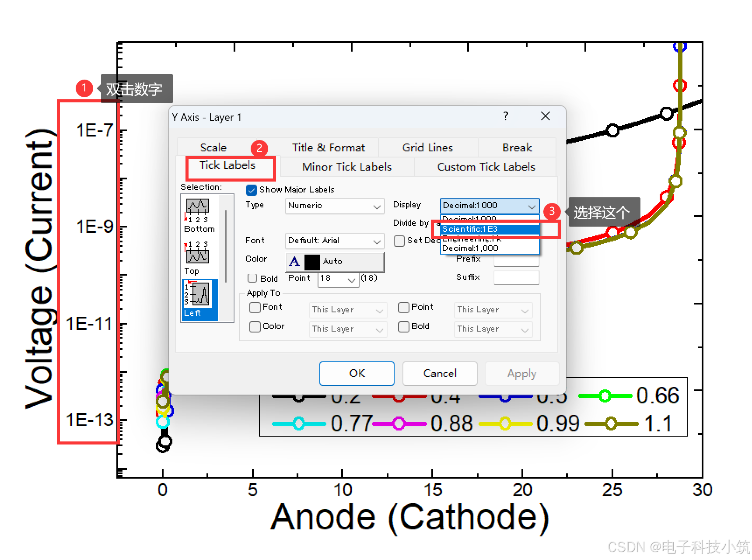Screen dimensions: 752x560
Task: Click the Cancel button
Action: coord(440,374)
